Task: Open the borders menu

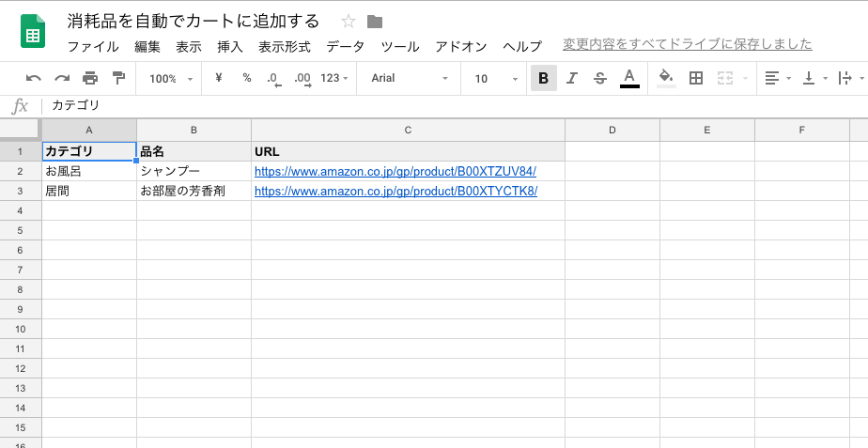Action: tap(696, 78)
